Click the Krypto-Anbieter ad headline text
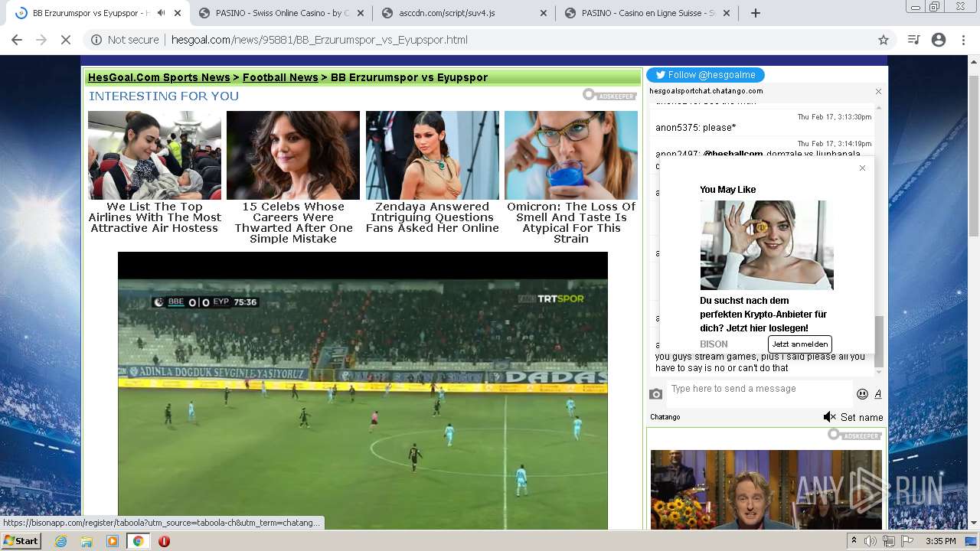Image resolution: width=980 pixels, height=551 pixels. pos(763,315)
